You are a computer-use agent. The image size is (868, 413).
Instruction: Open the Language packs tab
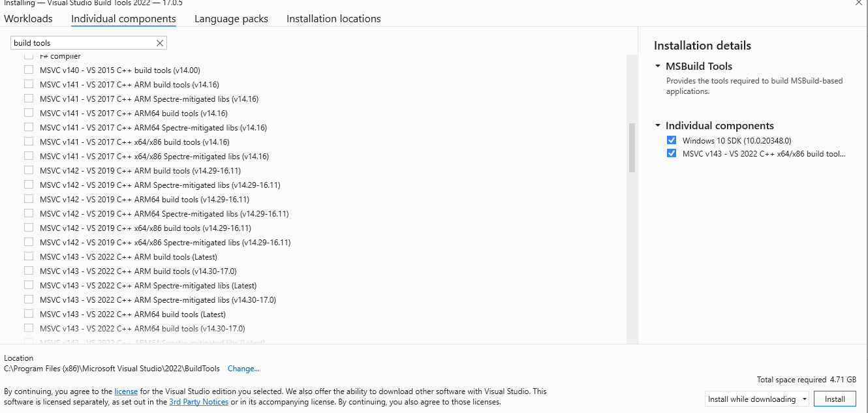231,18
